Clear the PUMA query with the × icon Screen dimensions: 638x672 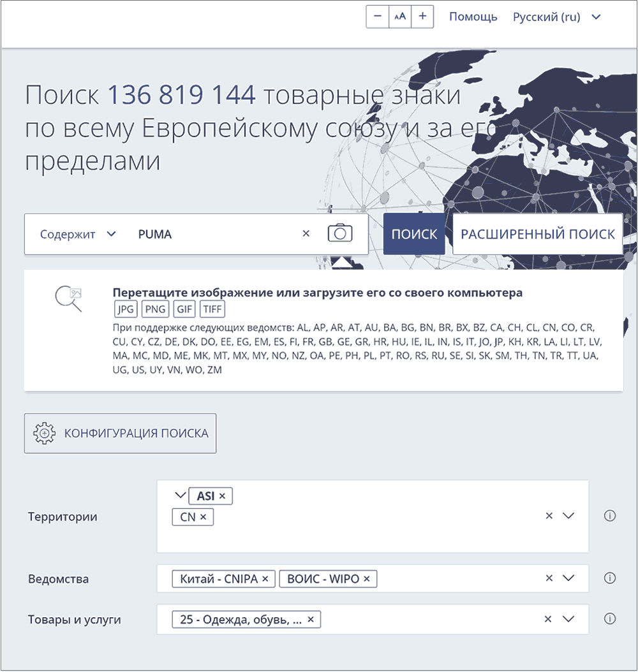[306, 233]
